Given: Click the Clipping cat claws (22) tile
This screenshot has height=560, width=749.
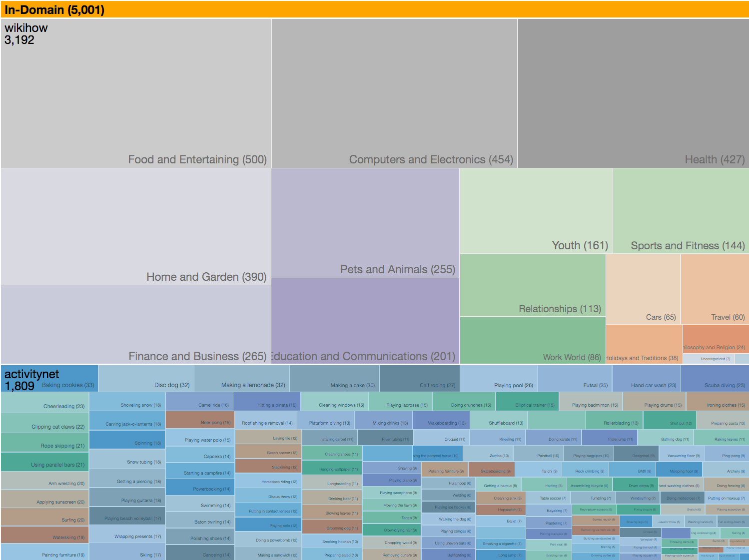Looking at the screenshot, I should [45, 423].
